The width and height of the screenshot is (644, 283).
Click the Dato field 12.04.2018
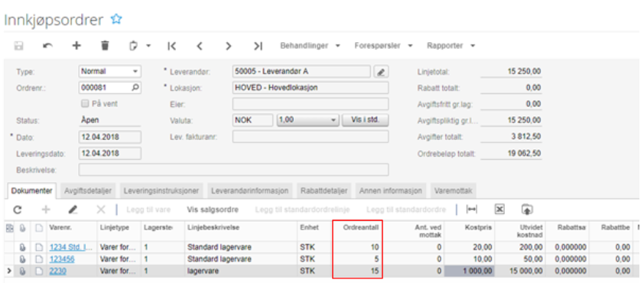pos(109,137)
